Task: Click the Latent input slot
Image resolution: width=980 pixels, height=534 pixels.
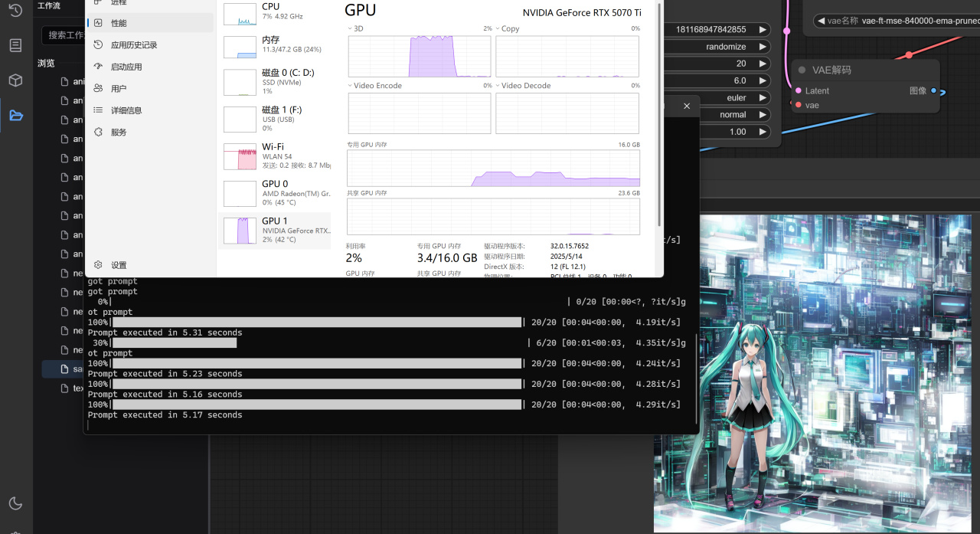Action: [799, 90]
